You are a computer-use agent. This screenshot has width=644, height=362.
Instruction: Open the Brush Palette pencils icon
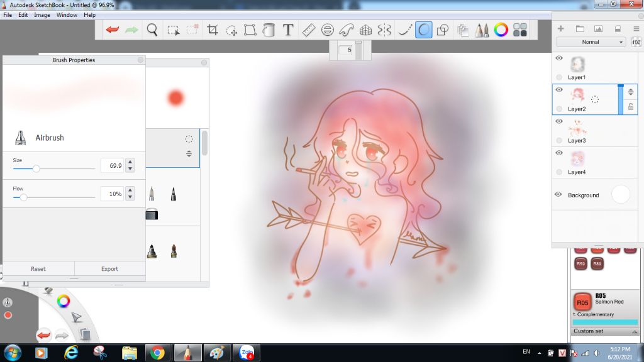click(482, 30)
